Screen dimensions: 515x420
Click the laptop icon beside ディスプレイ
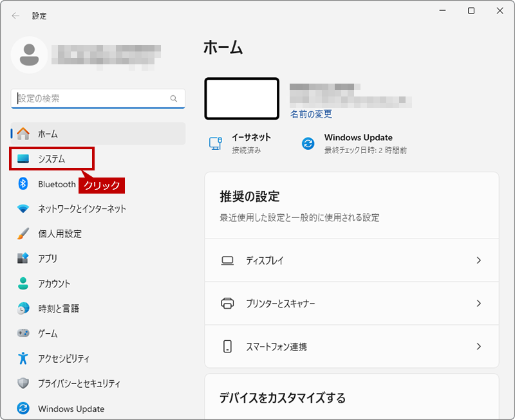click(227, 260)
